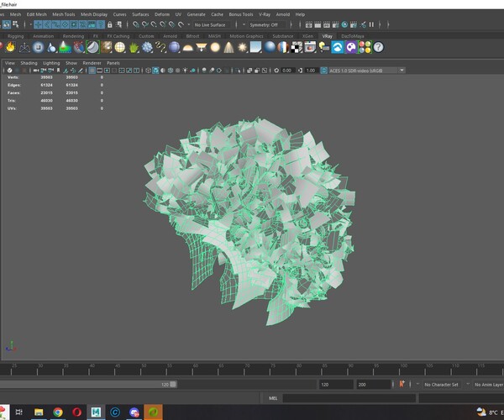
Task: Click the V-Ray question mark help icon
Action: click(379, 47)
